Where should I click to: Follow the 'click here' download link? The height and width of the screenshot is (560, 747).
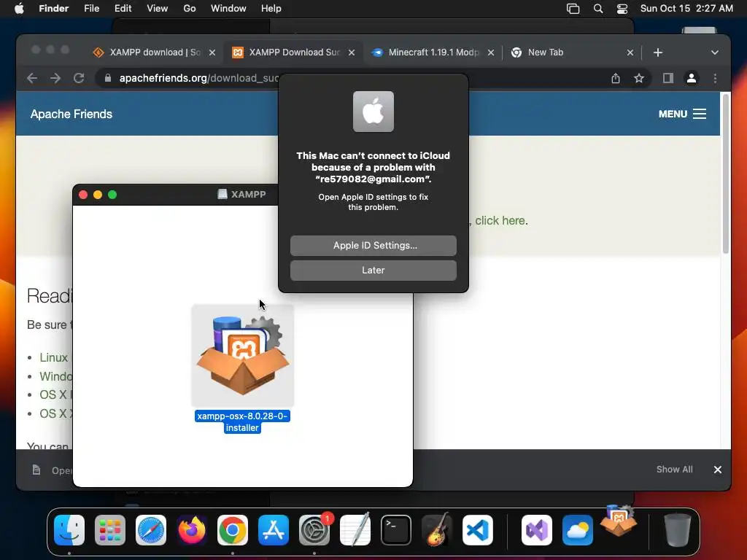(500, 220)
